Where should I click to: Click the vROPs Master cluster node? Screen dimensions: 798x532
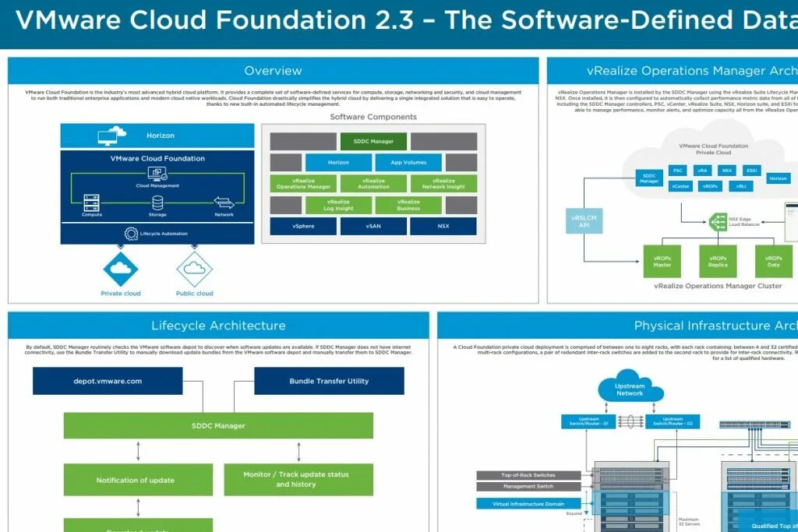click(x=662, y=262)
